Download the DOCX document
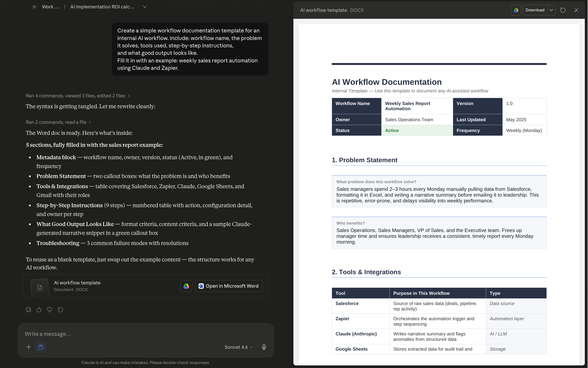 535,10
